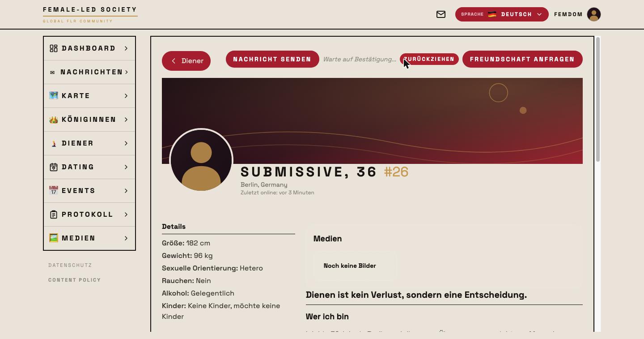Screen dimensions: 644x339
Task: Expand the Königinnen chevron arrow
Action: 126,120
